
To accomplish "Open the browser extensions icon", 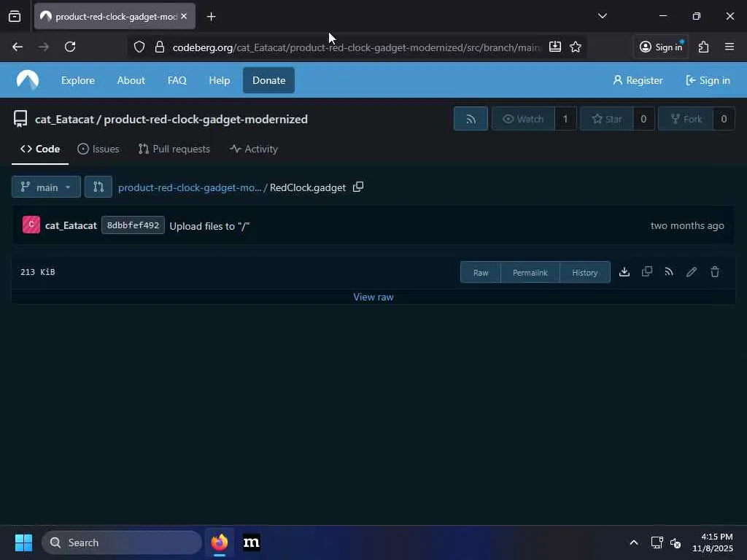I will 703,47.
